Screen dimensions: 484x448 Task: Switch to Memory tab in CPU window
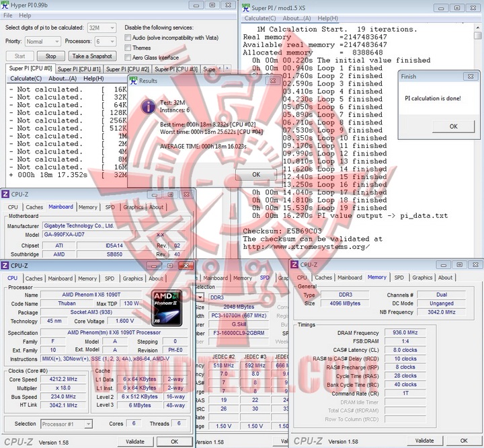[87, 278]
